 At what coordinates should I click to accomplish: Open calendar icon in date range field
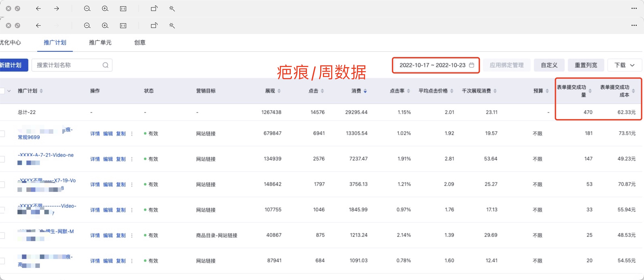pos(472,65)
